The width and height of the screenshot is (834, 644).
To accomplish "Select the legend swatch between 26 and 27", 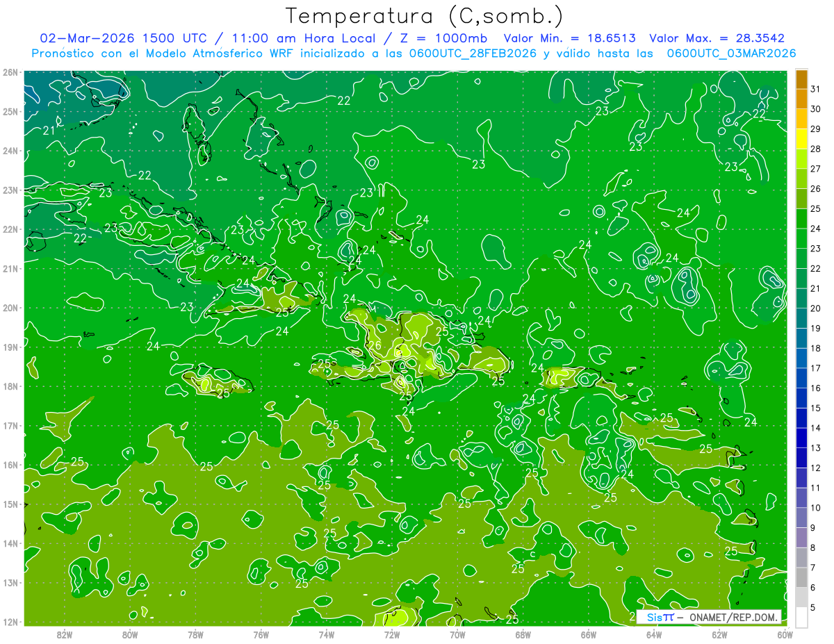I will pos(801,179).
